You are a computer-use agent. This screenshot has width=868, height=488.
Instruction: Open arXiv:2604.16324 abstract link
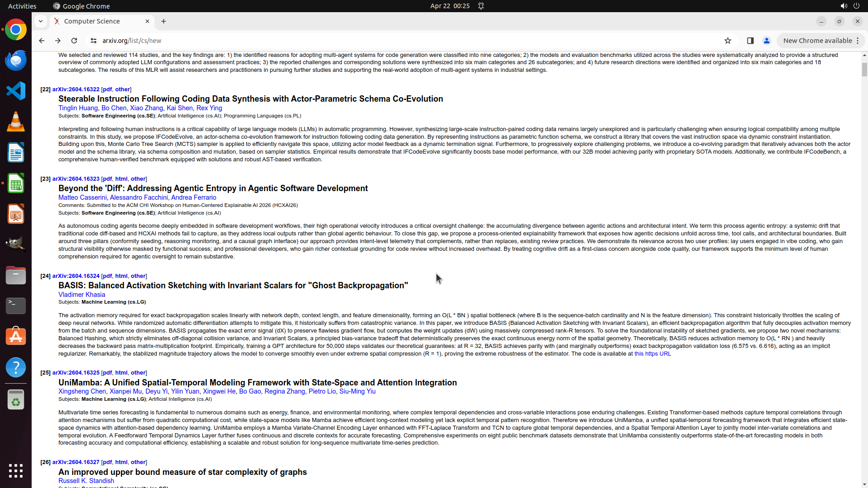(x=75, y=276)
